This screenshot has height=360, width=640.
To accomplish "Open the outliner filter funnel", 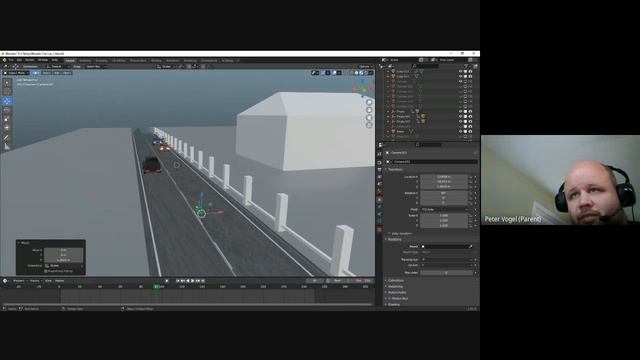I will pos(466,66).
